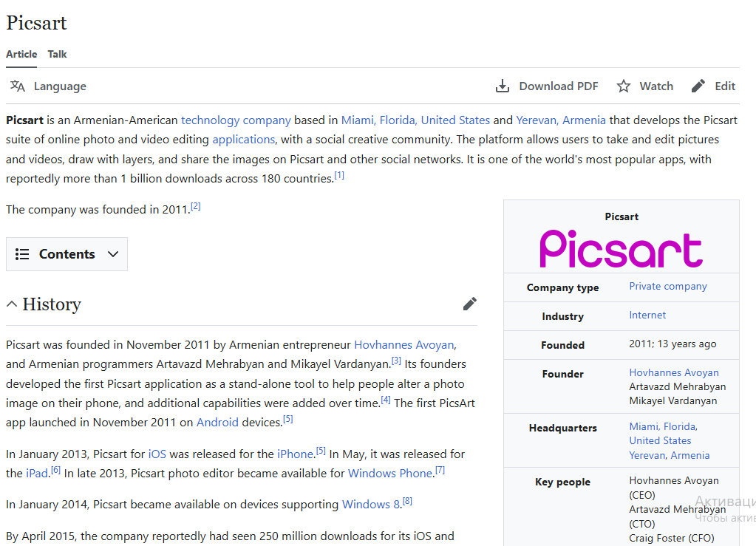
Task: Open United States link in Headquarters row
Action: click(660, 441)
